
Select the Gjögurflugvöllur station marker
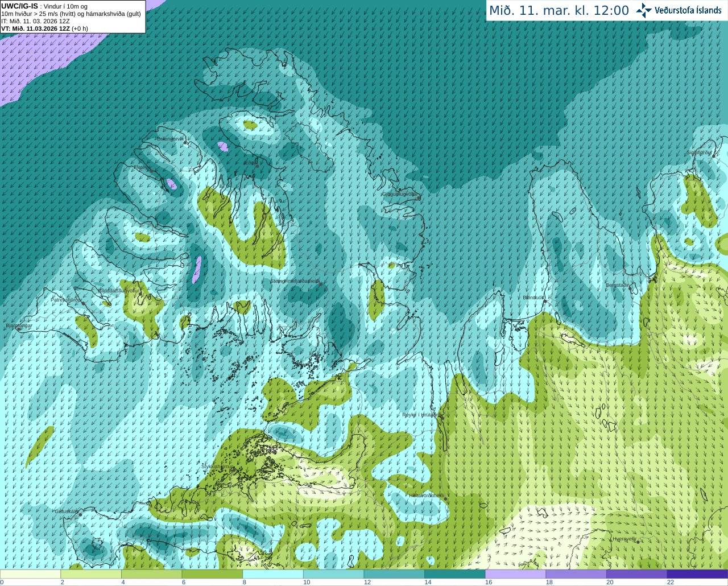pos(418,197)
